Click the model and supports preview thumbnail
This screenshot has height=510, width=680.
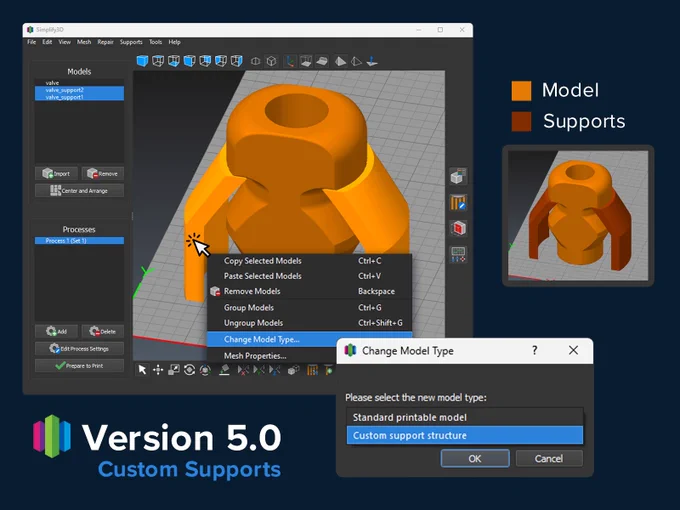578,216
